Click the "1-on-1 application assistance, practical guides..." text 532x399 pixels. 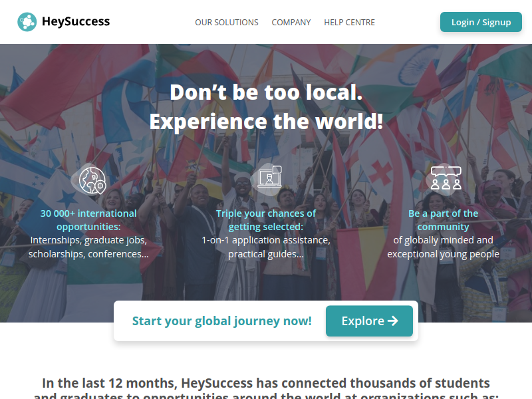pyautogui.click(x=266, y=247)
